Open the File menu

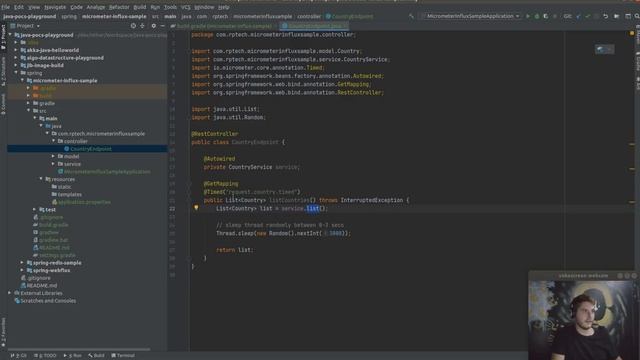tap(5, 7)
